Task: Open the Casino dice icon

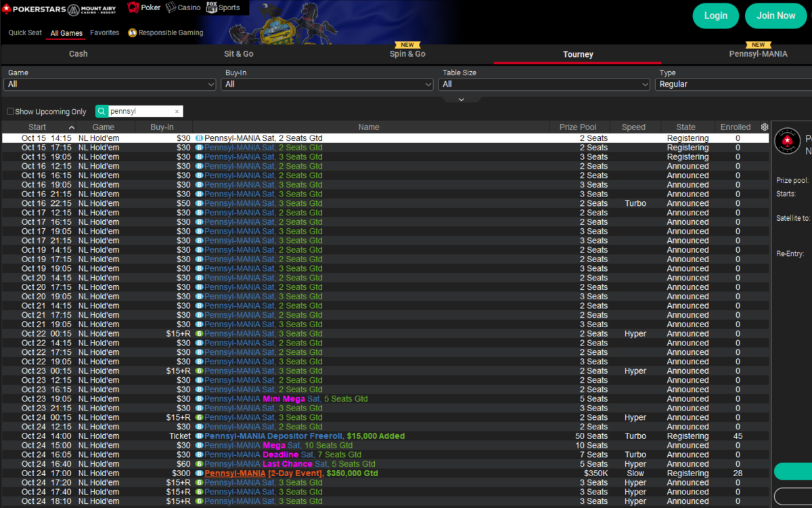Action: [171, 7]
